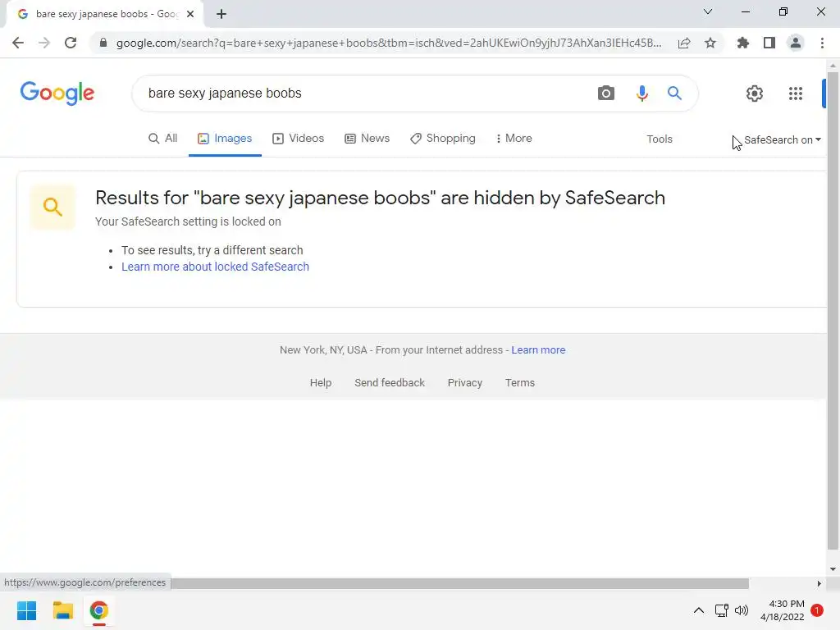Viewport: 840px width, 630px height.
Task: Click the Google logo
Action: (57, 94)
